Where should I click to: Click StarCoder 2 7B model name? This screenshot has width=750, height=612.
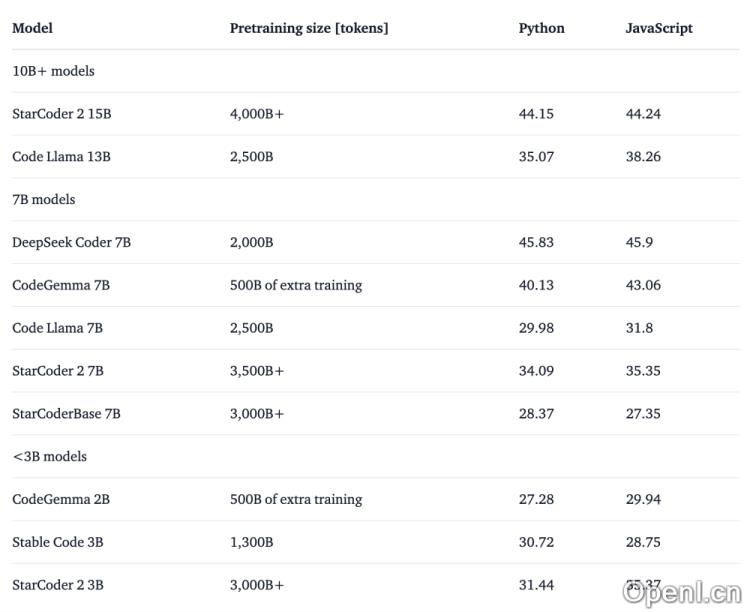58,371
